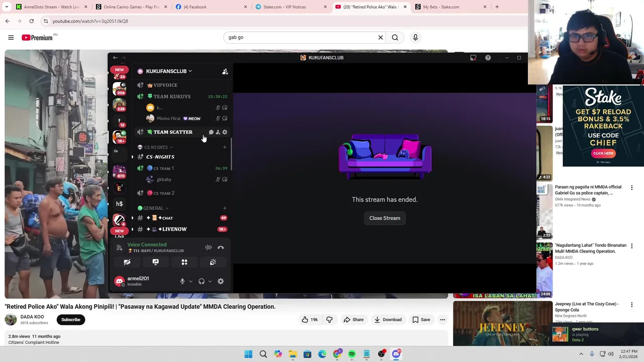
Task: Collapse the GENERAL category
Action: 153,208
